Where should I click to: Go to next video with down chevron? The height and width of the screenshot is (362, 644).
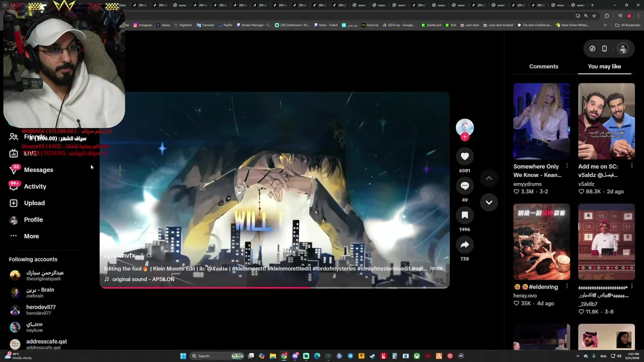click(x=489, y=202)
